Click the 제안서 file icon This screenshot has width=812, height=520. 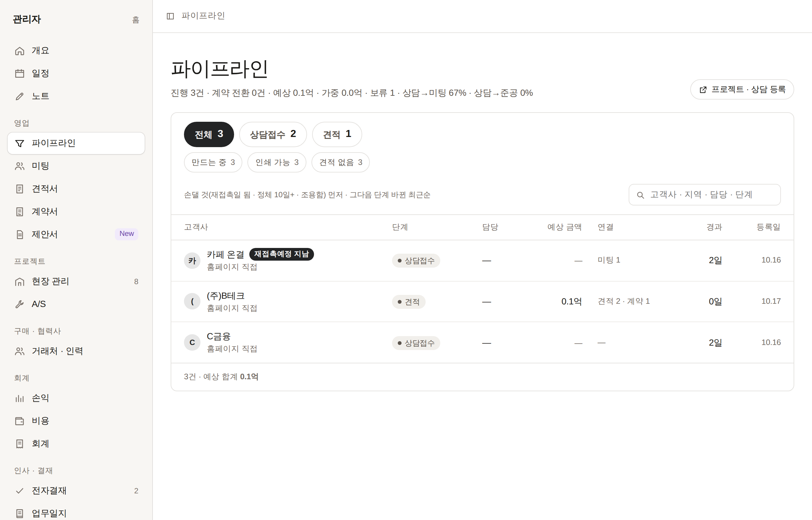[x=20, y=234]
